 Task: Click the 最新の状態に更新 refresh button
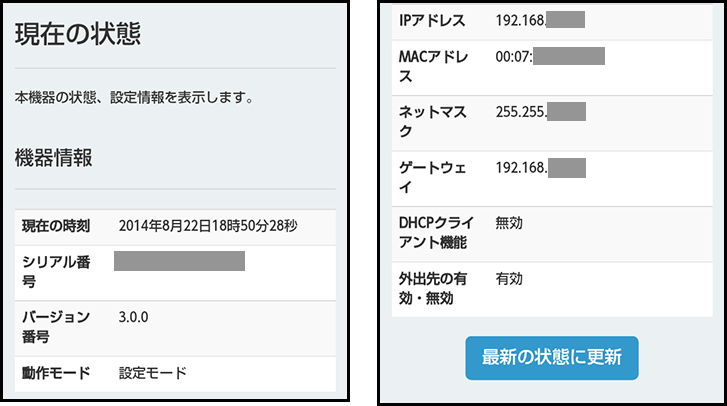coord(552,358)
